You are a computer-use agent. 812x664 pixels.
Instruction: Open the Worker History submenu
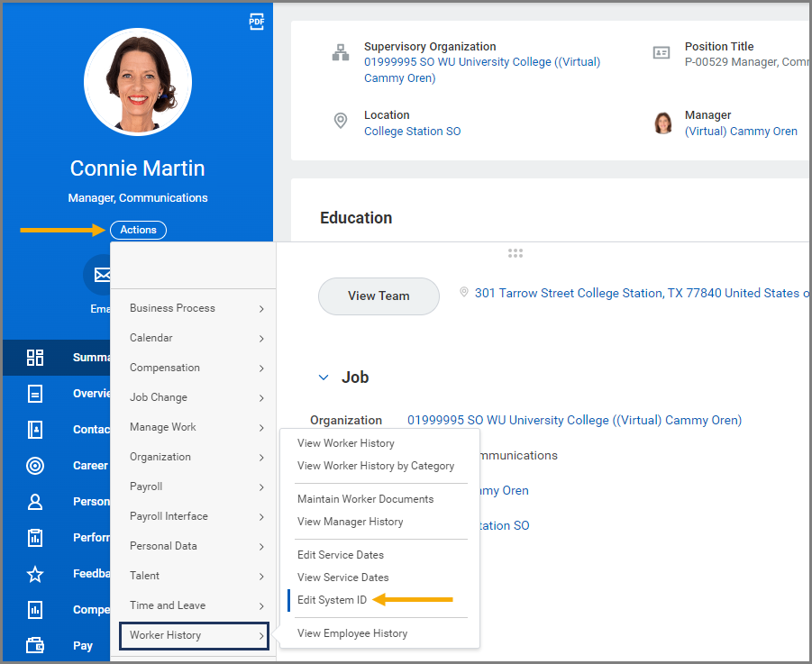coord(194,635)
